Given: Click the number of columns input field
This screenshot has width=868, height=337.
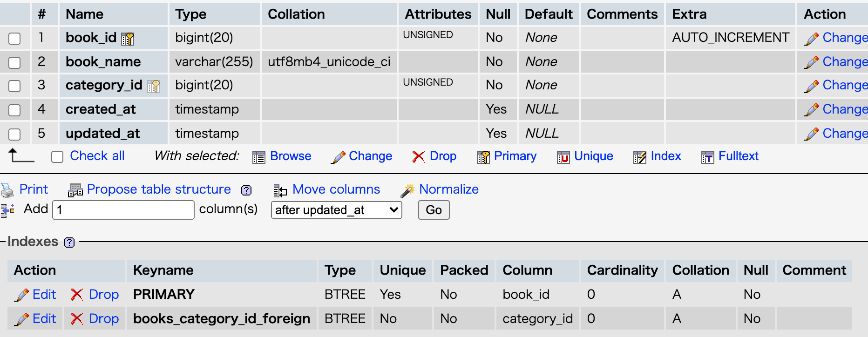Looking at the screenshot, I should pyautogui.click(x=123, y=210).
